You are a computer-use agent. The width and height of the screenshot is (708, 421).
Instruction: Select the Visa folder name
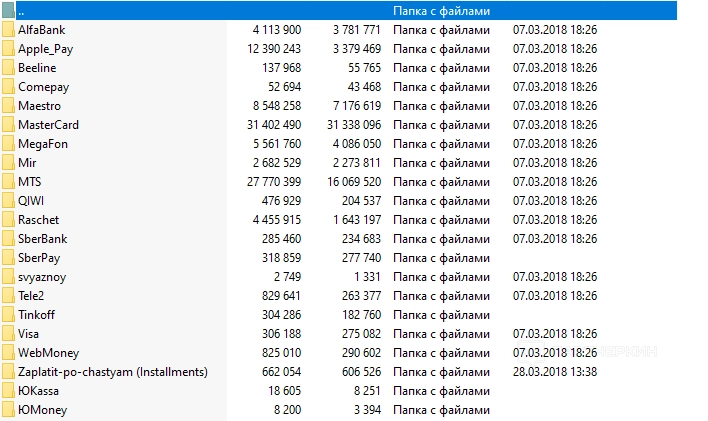tap(28, 333)
